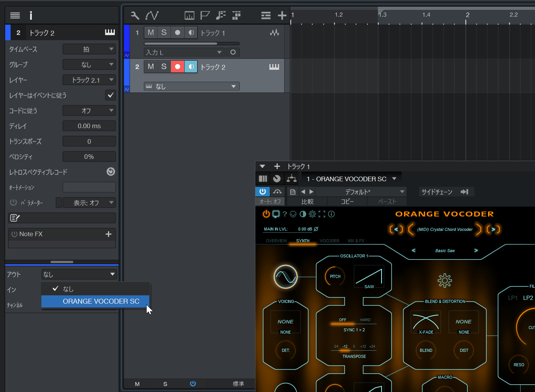535x392 pixels.
Task: Click the plugin window knob icon
Action: tap(277, 179)
